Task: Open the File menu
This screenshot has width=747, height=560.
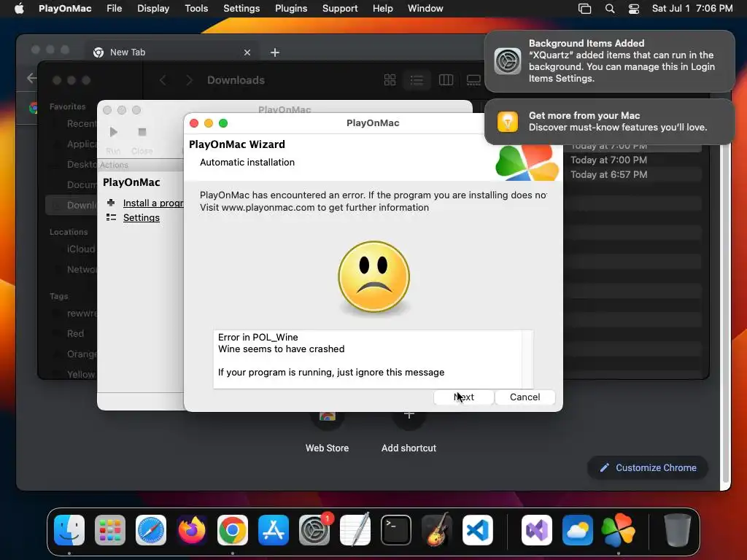Action: 115,9
